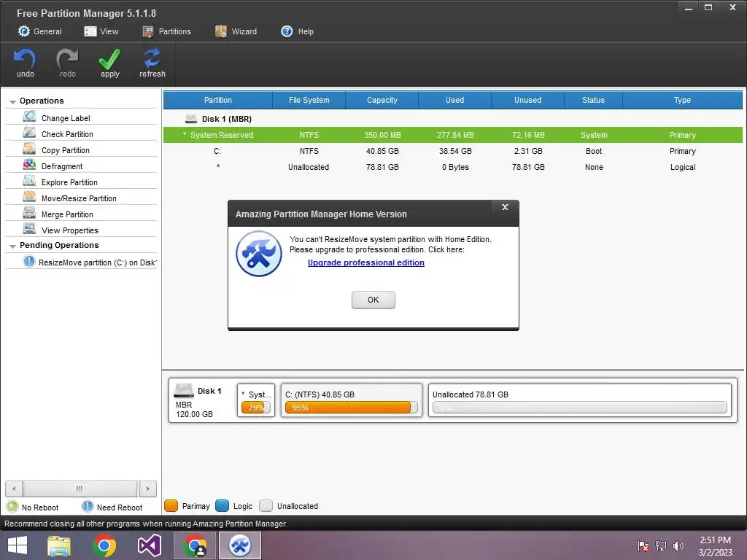Screen dimensions: 747x560
Task: Click the Status column header
Action: click(x=593, y=100)
